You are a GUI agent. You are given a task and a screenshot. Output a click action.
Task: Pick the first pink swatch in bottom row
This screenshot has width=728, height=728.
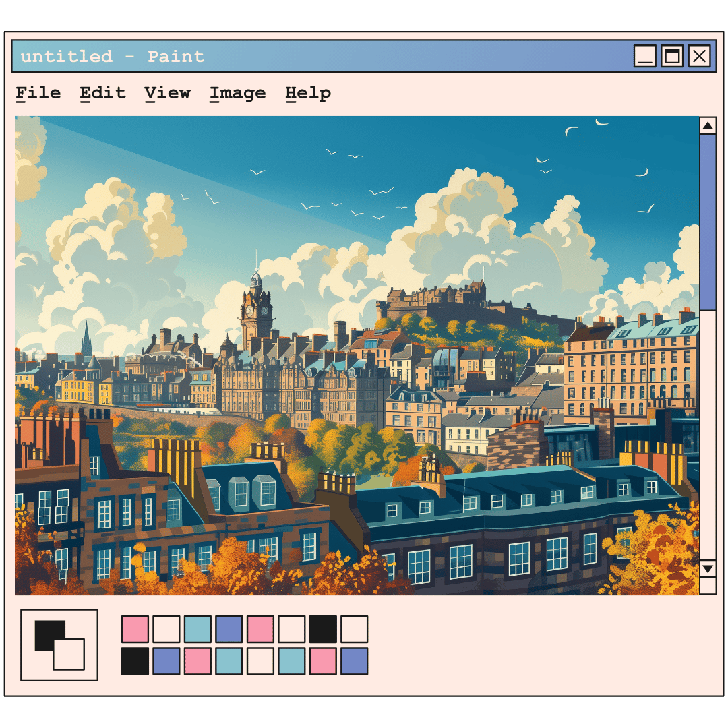pos(198,661)
